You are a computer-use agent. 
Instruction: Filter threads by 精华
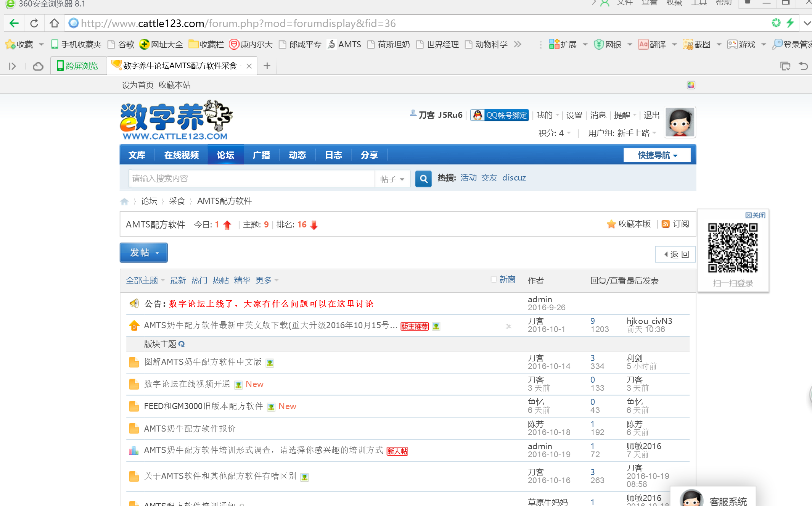(x=242, y=280)
